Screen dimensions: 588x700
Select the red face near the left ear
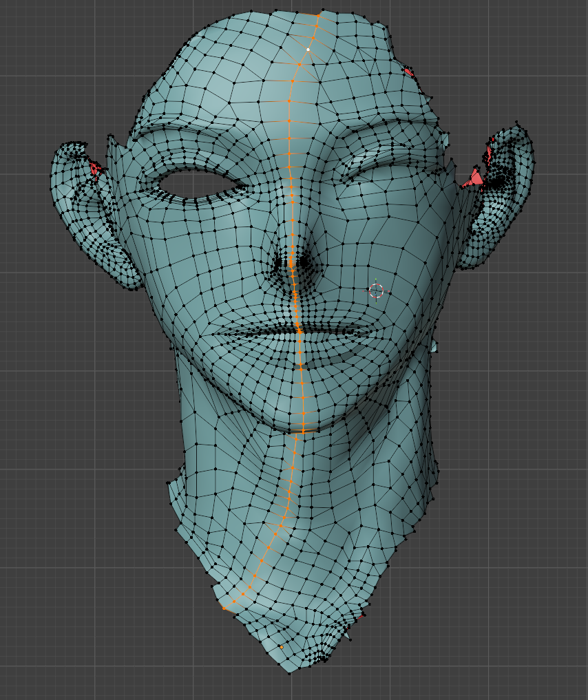[x=94, y=167]
